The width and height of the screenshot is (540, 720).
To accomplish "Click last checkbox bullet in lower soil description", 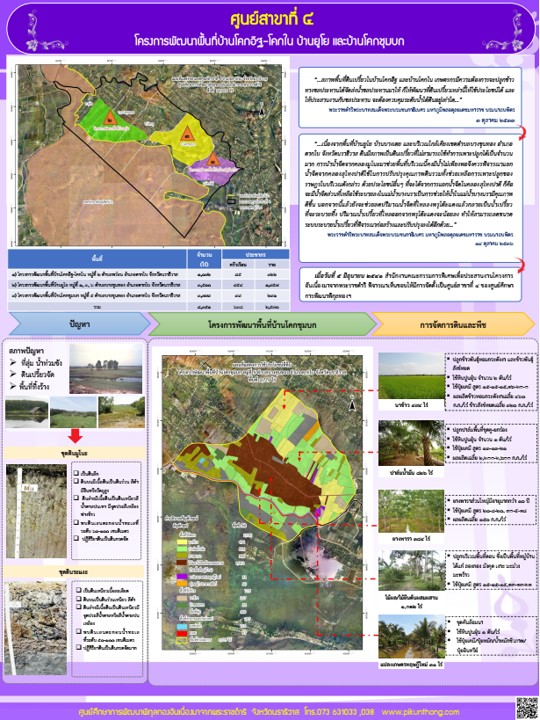I will click(x=79, y=647).
